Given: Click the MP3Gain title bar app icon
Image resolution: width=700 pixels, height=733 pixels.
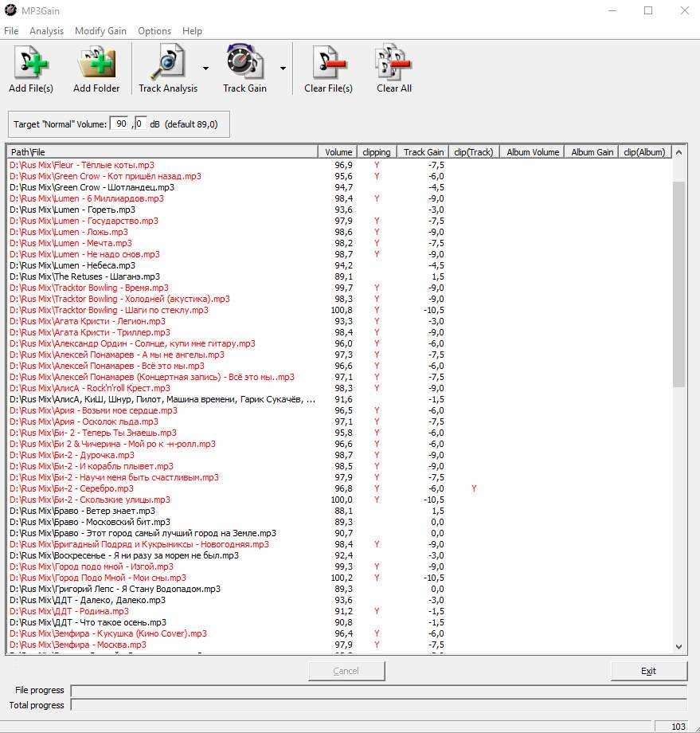Looking at the screenshot, I should 10,11.
